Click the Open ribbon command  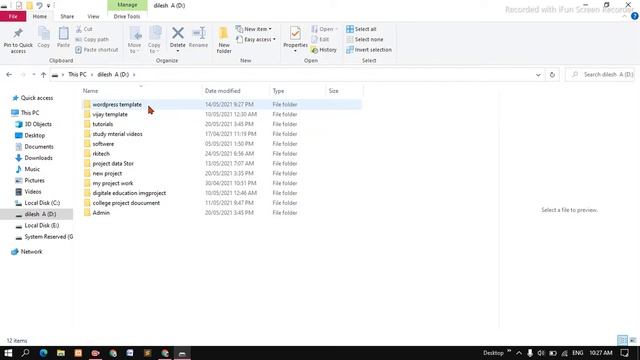coord(324,29)
